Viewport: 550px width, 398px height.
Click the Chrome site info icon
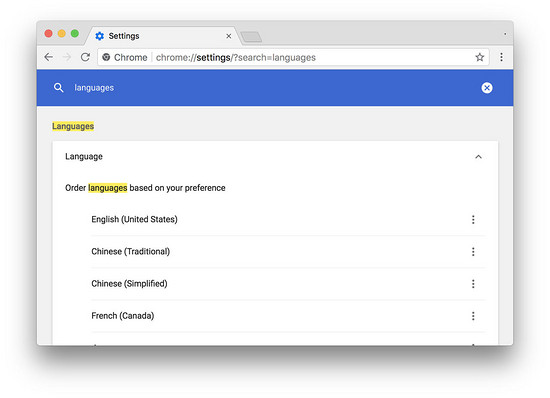click(106, 57)
